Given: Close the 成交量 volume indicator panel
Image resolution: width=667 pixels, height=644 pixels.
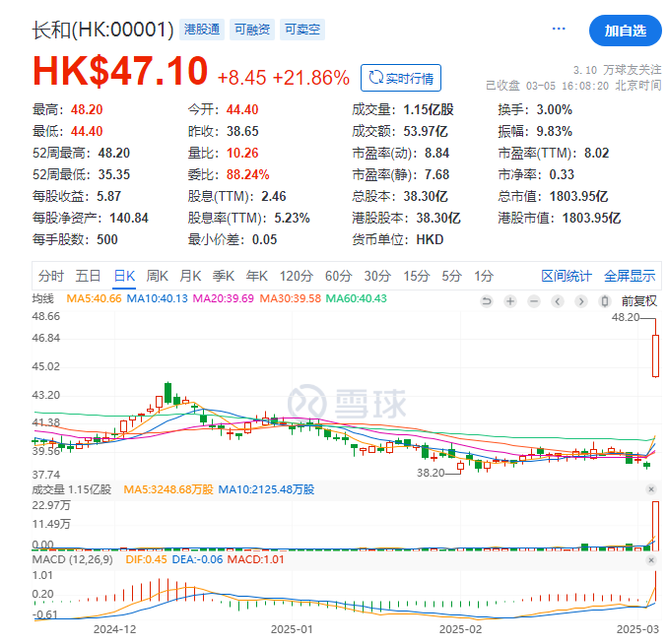Looking at the screenshot, I should point(651,489).
